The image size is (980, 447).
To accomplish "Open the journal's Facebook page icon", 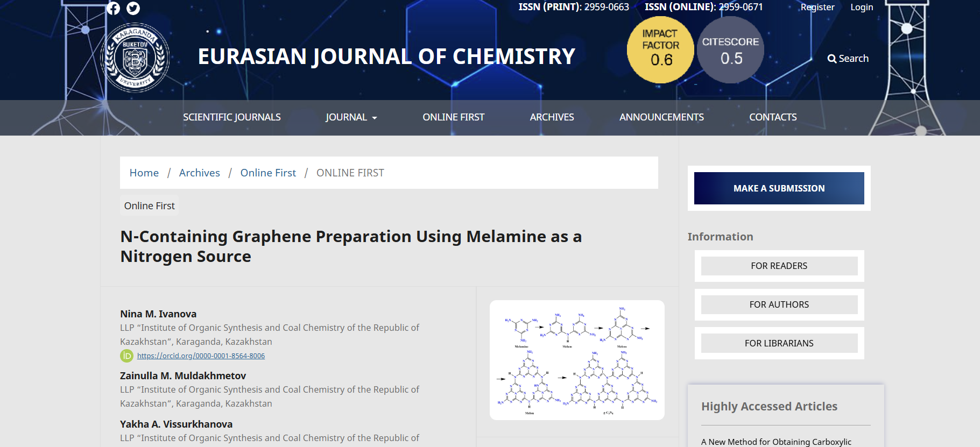I will pyautogui.click(x=113, y=8).
